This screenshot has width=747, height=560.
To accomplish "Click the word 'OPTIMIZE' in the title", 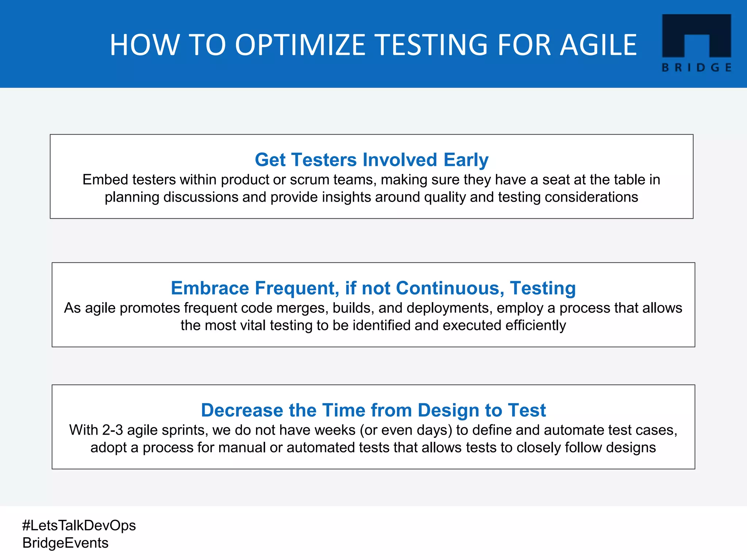I will pyautogui.click(x=300, y=45).
